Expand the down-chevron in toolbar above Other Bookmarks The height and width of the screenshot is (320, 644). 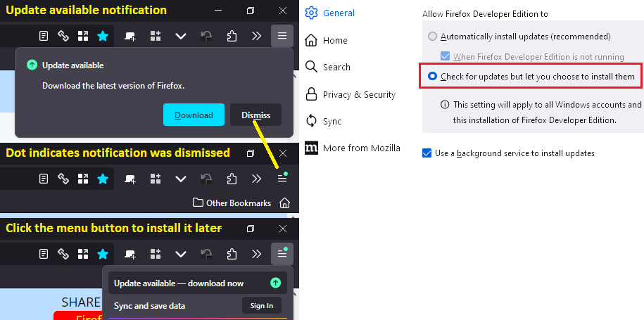coord(181,179)
